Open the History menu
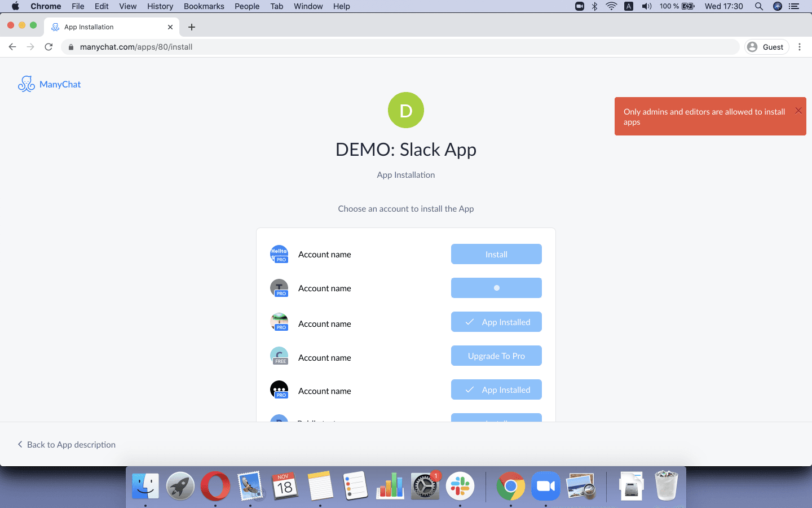 (160, 6)
